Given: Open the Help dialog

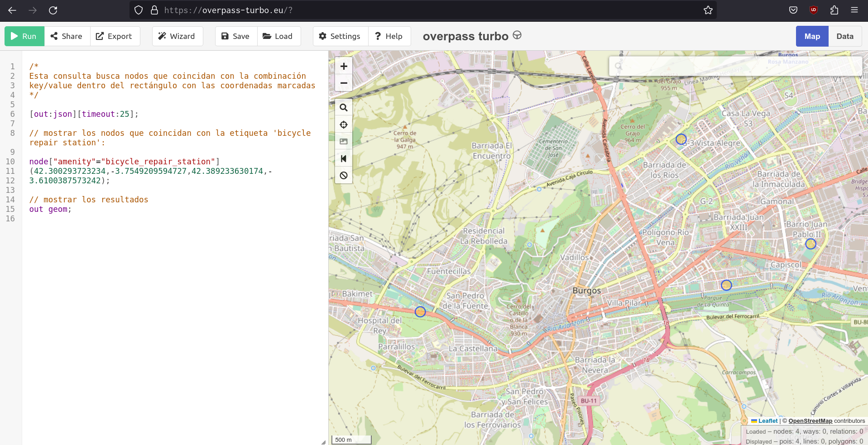Looking at the screenshot, I should (389, 36).
